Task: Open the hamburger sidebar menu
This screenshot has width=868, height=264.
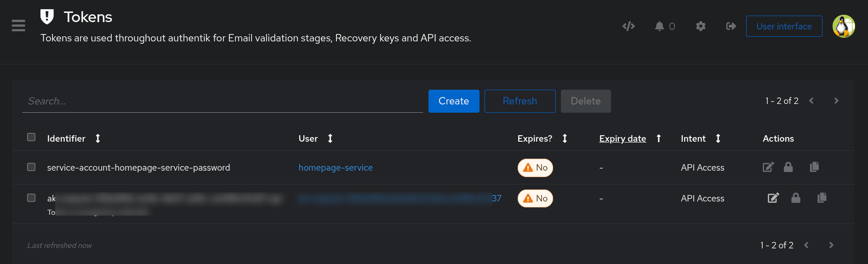Action: tap(18, 26)
